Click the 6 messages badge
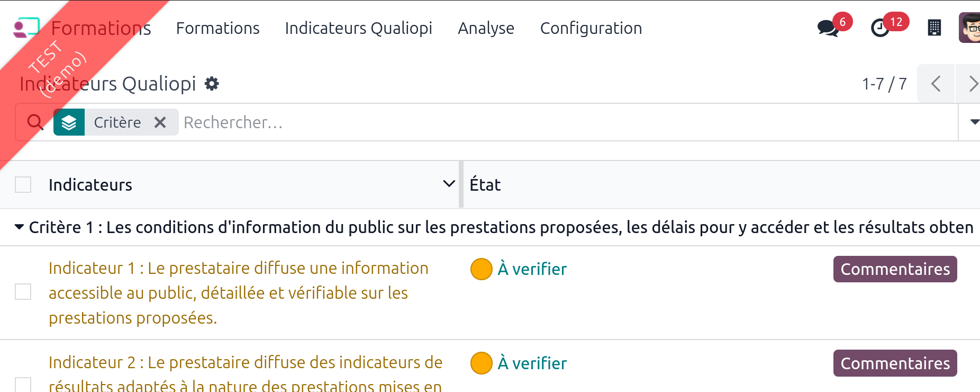The width and height of the screenshot is (980, 392). [842, 22]
